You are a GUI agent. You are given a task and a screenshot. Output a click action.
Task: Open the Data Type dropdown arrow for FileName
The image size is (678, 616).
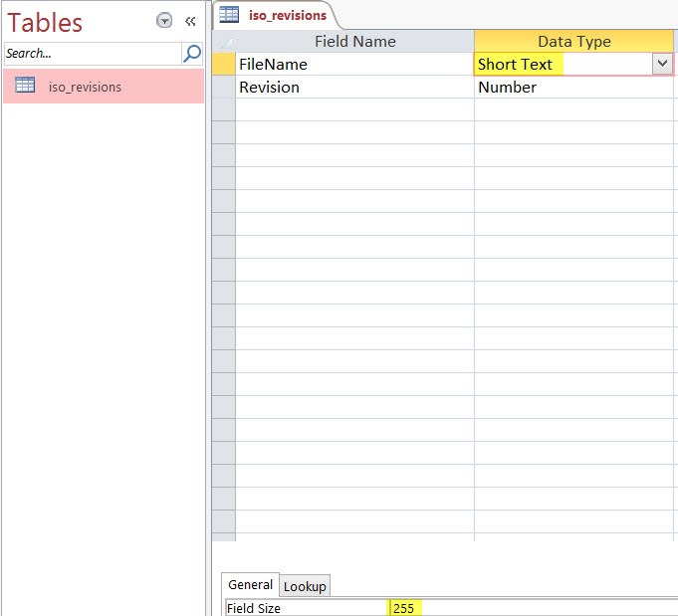(662, 64)
